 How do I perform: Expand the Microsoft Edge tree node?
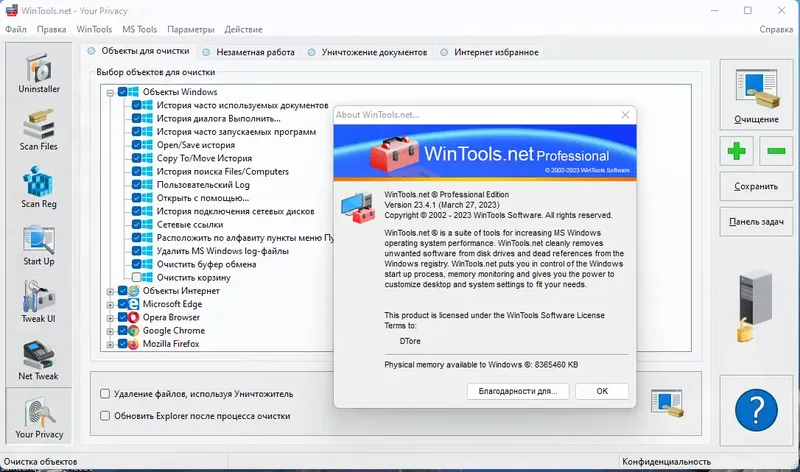(x=110, y=305)
